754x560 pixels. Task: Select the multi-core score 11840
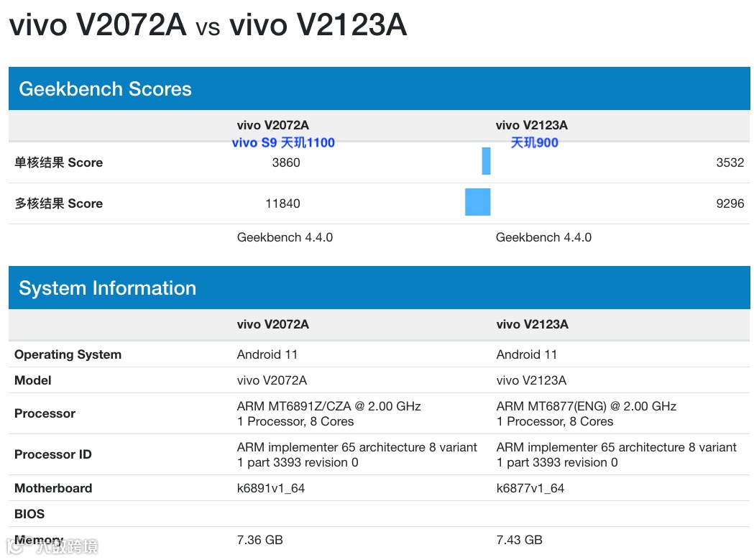pos(282,203)
